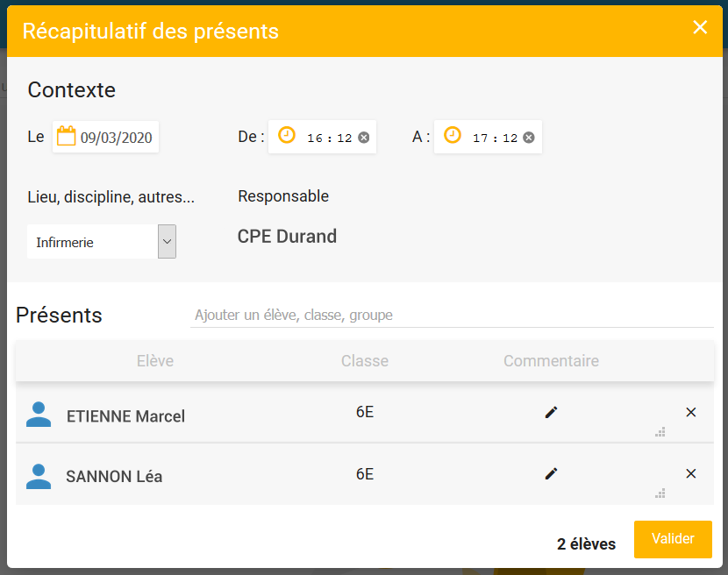The width and height of the screenshot is (728, 575).
Task: Close the Récapitulatif des présents dialog
Action: click(x=700, y=27)
